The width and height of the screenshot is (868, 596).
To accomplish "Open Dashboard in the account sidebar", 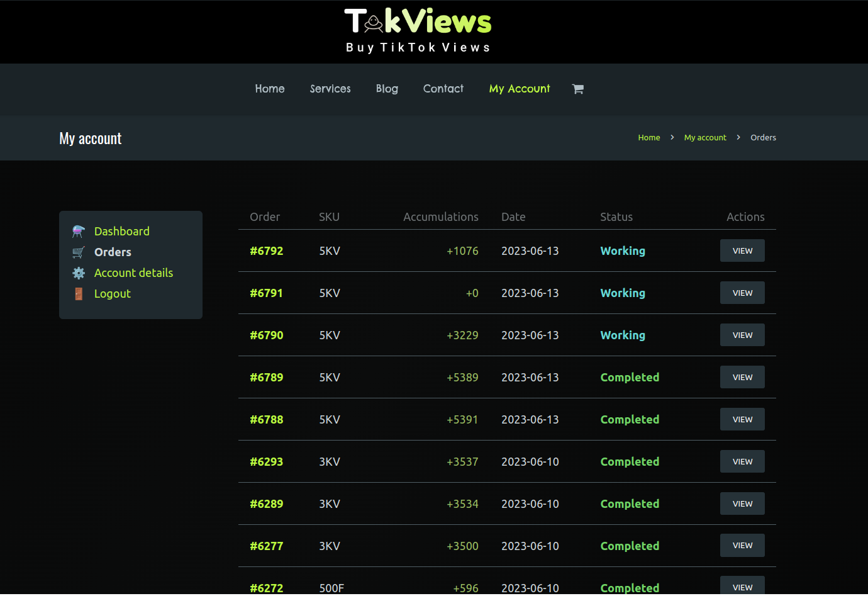I will pyautogui.click(x=122, y=232).
